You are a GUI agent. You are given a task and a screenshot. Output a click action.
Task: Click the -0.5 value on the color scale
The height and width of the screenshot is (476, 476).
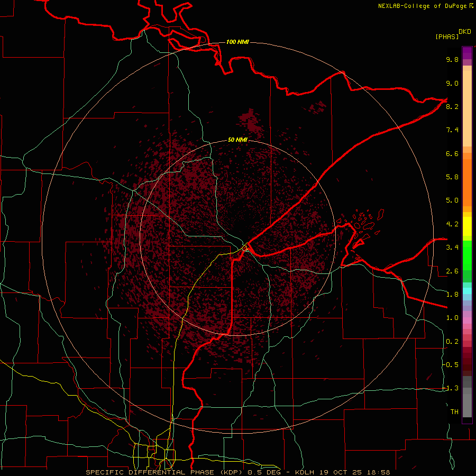pos(451,365)
